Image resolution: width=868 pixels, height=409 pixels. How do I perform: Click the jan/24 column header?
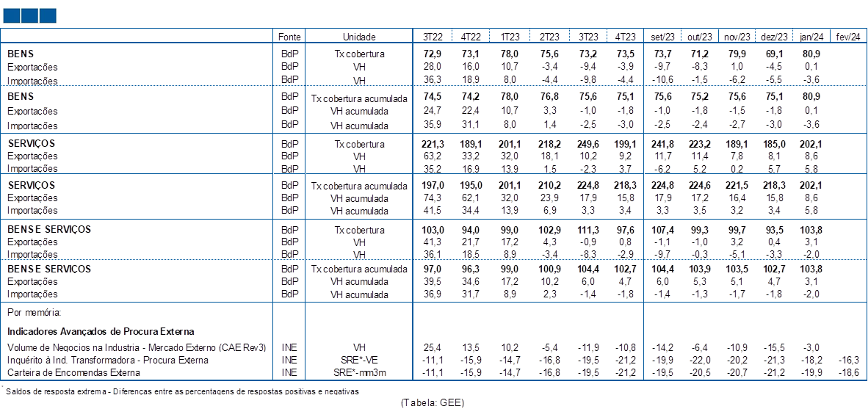811,37
